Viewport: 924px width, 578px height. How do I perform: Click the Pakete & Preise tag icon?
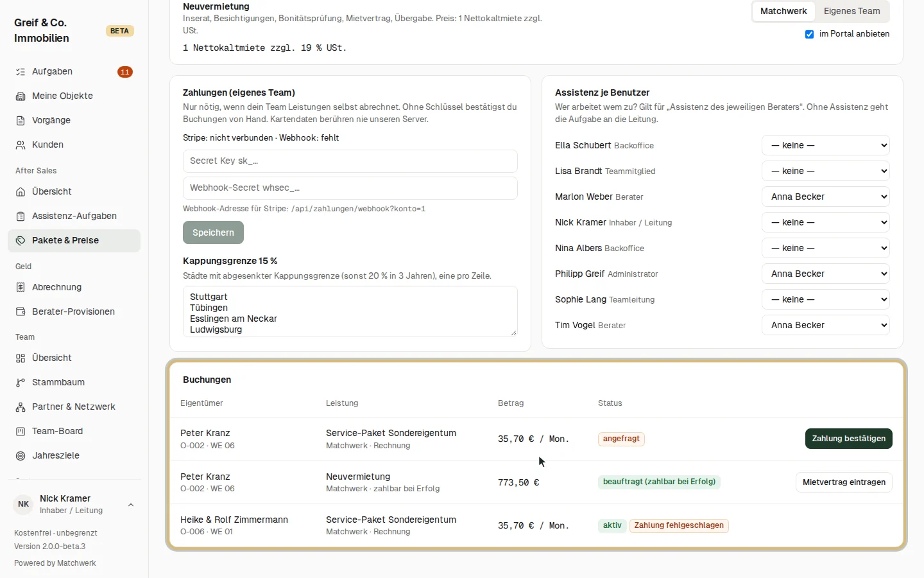click(x=21, y=241)
